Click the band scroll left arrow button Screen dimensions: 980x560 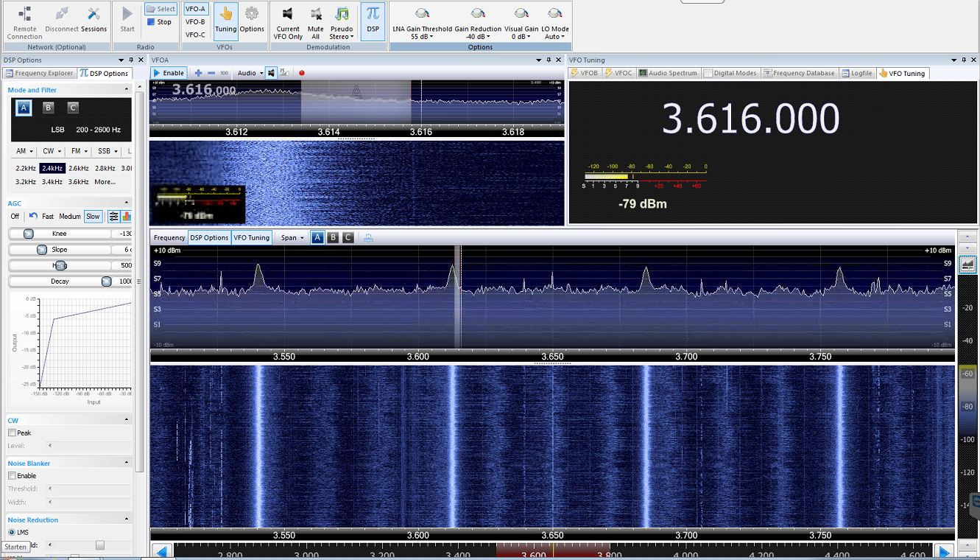point(163,551)
